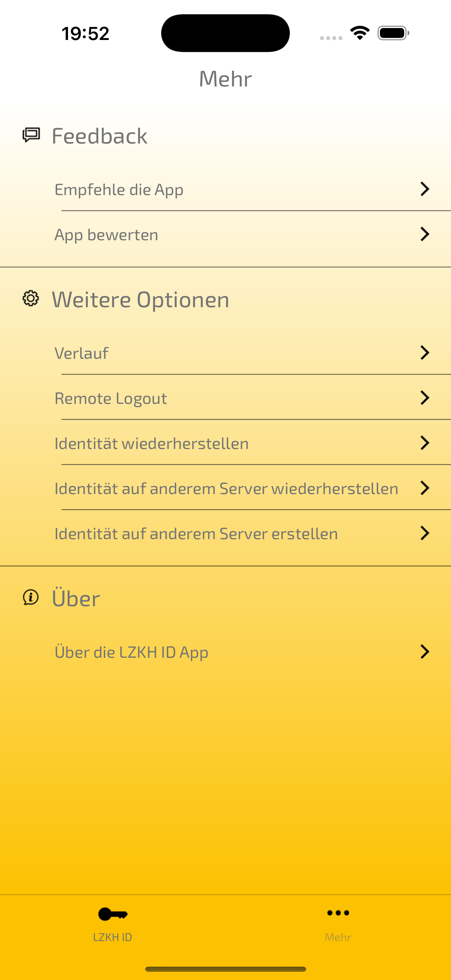Tap the home indicator bar
Viewport: 451px width, 980px height.
pyautogui.click(x=225, y=969)
